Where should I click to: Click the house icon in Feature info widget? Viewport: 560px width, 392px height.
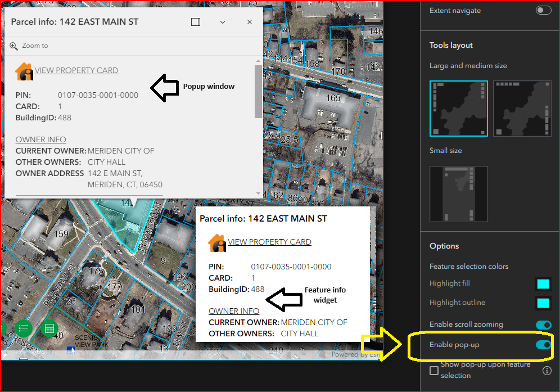point(216,242)
